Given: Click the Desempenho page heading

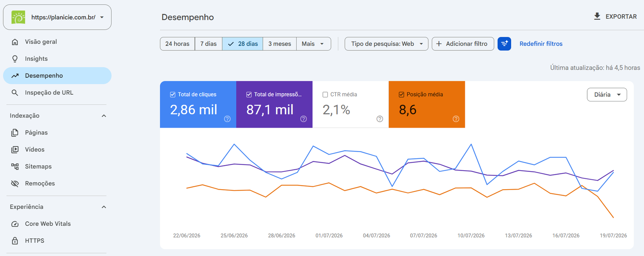Looking at the screenshot, I should (188, 17).
